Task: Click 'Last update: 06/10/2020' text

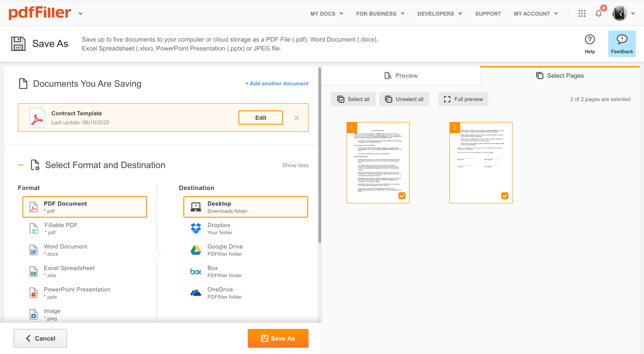Action: click(x=80, y=122)
